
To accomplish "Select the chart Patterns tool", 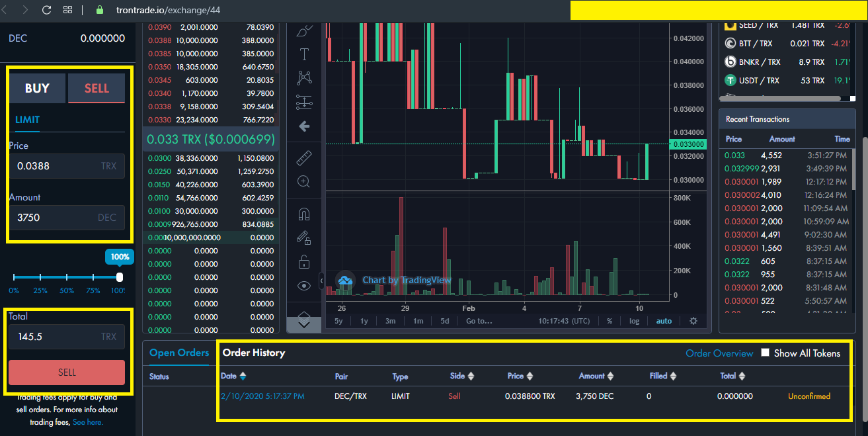I will point(304,78).
